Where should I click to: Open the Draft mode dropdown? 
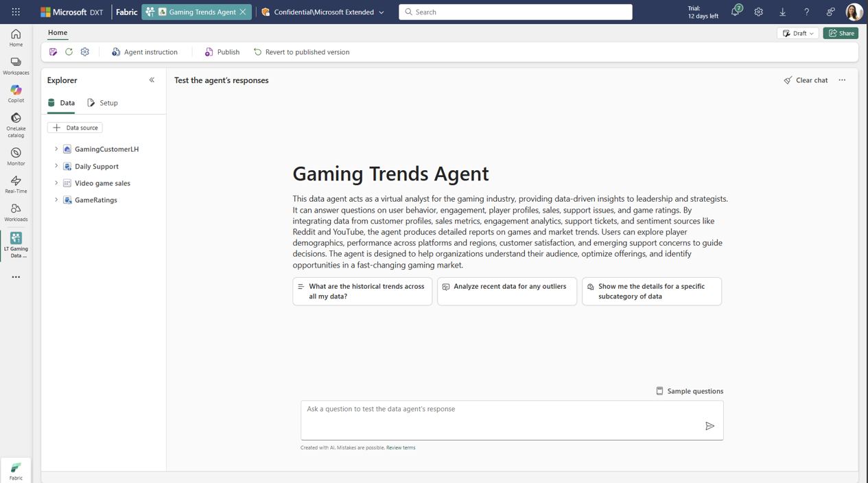pos(798,33)
